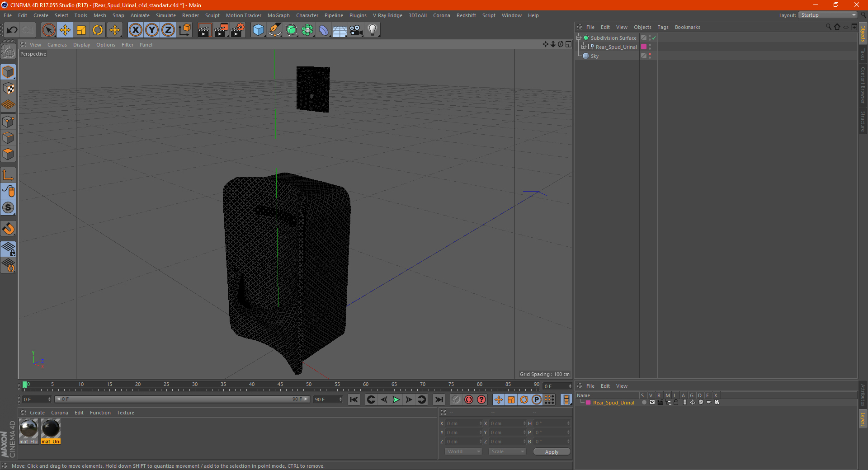The width and height of the screenshot is (868, 470).
Task: Open the Render menu
Action: [190, 15]
